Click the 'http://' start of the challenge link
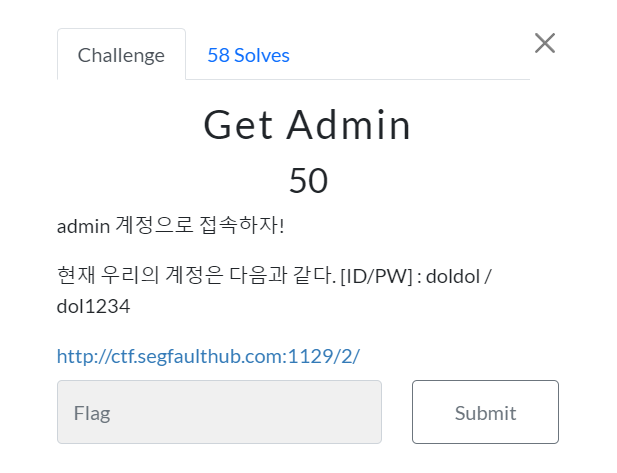Screen dimensions: 617x473 (x=83, y=356)
